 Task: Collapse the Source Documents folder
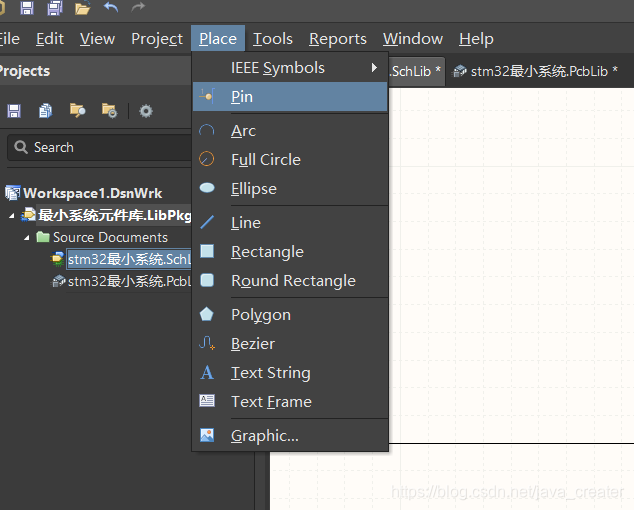pos(27,238)
